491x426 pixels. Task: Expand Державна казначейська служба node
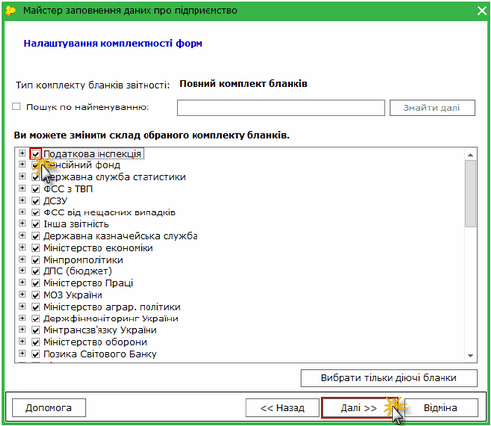coord(22,235)
